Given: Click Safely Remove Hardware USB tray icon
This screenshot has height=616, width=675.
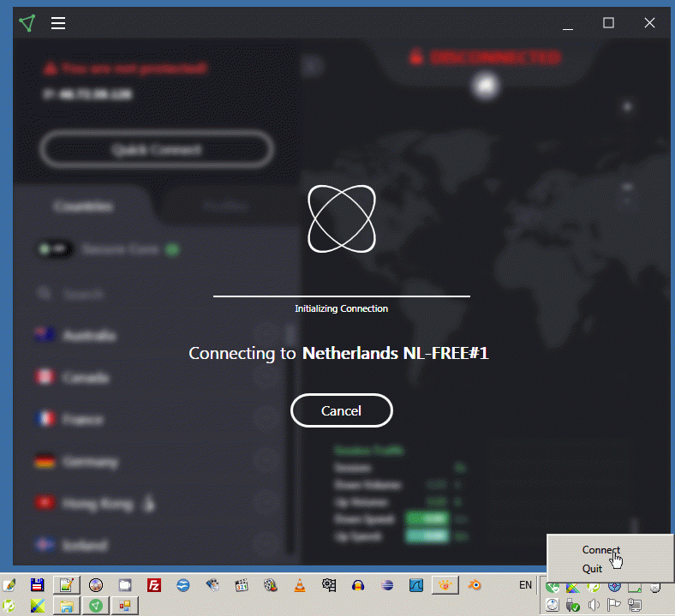Looking at the screenshot, I should 572,605.
